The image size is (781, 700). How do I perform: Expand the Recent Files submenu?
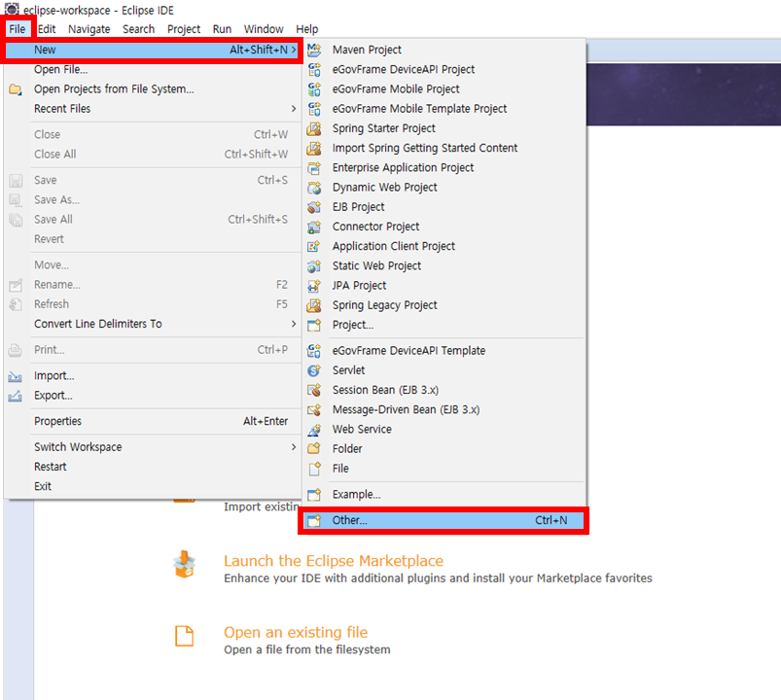294,109
